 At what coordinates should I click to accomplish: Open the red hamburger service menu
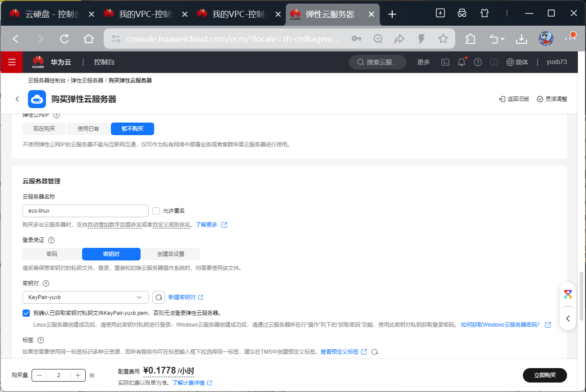pos(11,62)
